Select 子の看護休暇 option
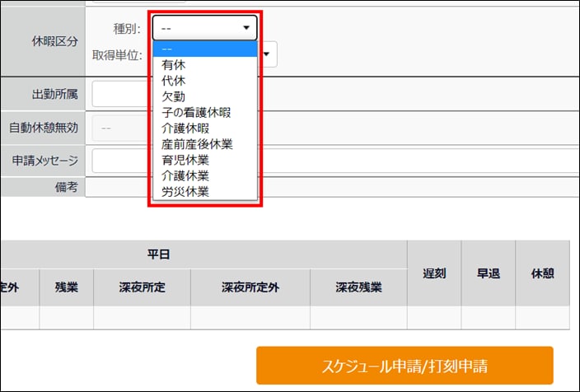580x392 pixels. pyautogui.click(x=204, y=112)
